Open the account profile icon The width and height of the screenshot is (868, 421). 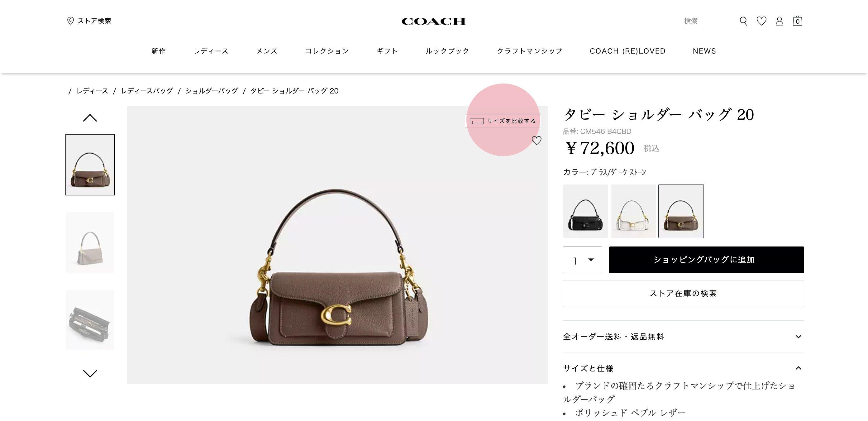pos(780,21)
